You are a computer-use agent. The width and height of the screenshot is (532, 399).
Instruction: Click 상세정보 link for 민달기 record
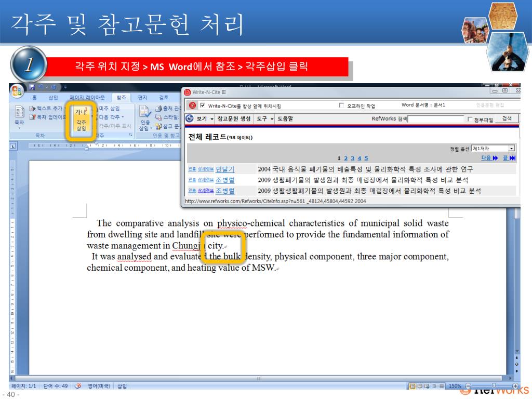pyautogui.click(x=206, y=169)
